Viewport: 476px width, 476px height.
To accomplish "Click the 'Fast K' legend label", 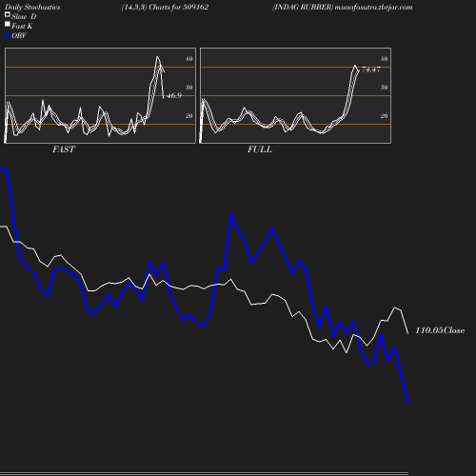I will [22, 27].
